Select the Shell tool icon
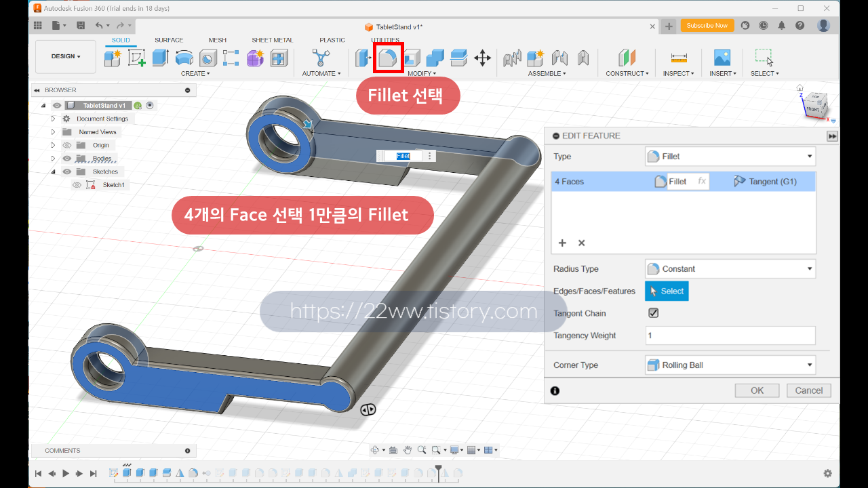 pyautogui.click(x=412, y=58)
